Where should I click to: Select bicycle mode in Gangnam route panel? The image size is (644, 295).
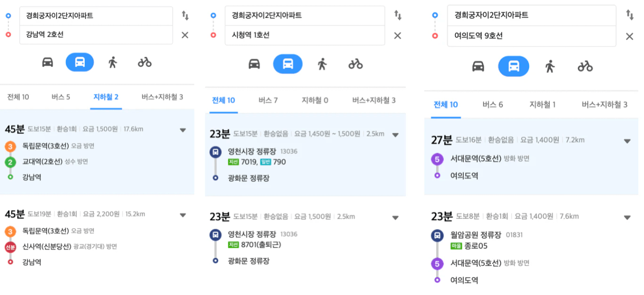point(145,62)
